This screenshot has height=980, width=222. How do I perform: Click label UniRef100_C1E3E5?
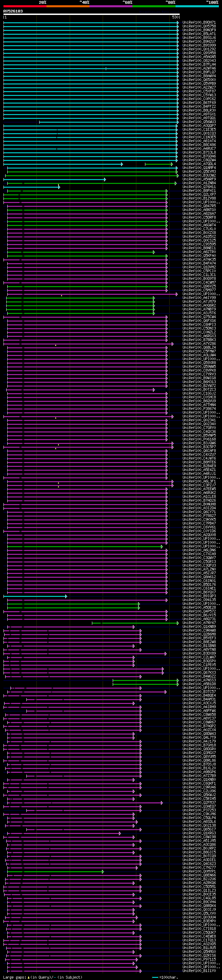[x=199, y=129]
